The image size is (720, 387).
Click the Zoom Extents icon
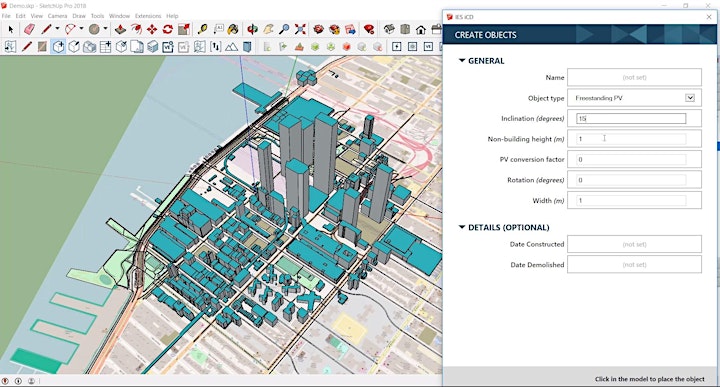[300, 29]
